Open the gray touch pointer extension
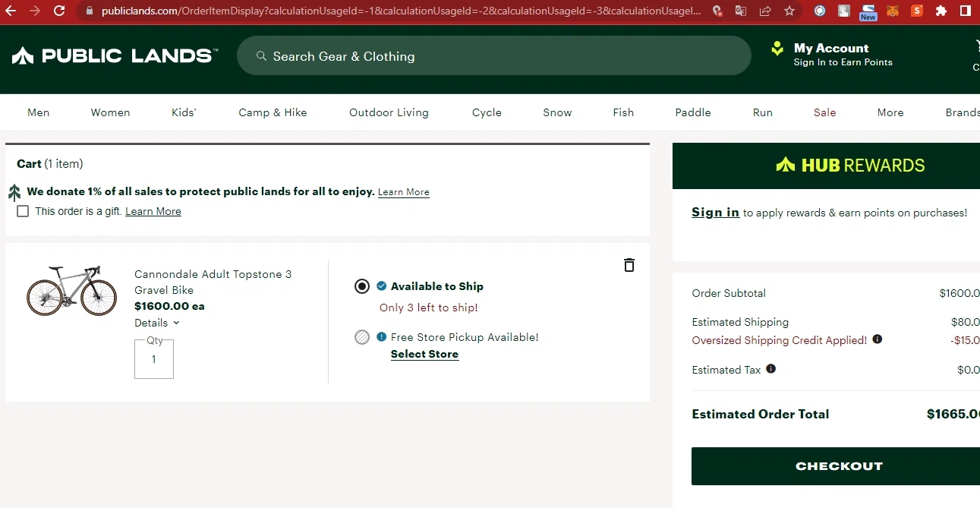Viewport: 980px width, 508px height. (x=844, y=11)
